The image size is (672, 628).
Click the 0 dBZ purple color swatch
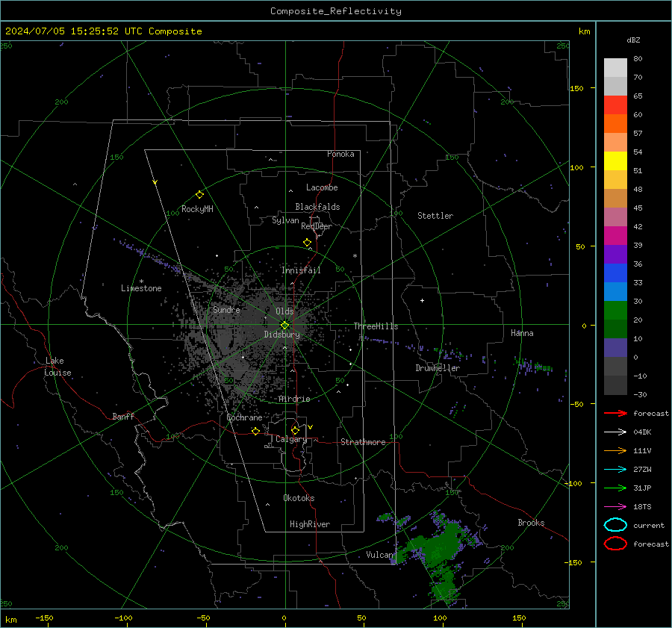[615, 347]
